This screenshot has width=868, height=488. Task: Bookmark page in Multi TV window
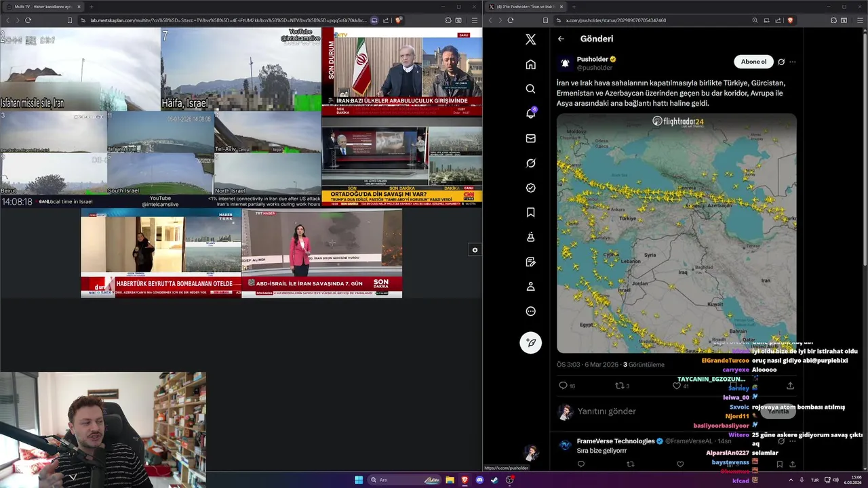tap(69, 20)
